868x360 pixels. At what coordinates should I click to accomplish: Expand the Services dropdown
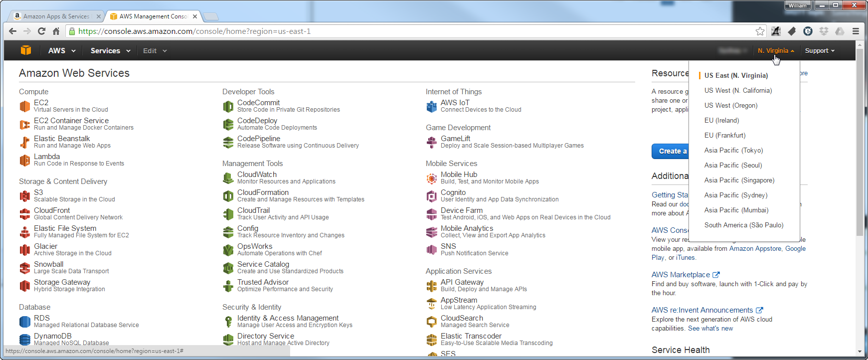coord(110,51)
